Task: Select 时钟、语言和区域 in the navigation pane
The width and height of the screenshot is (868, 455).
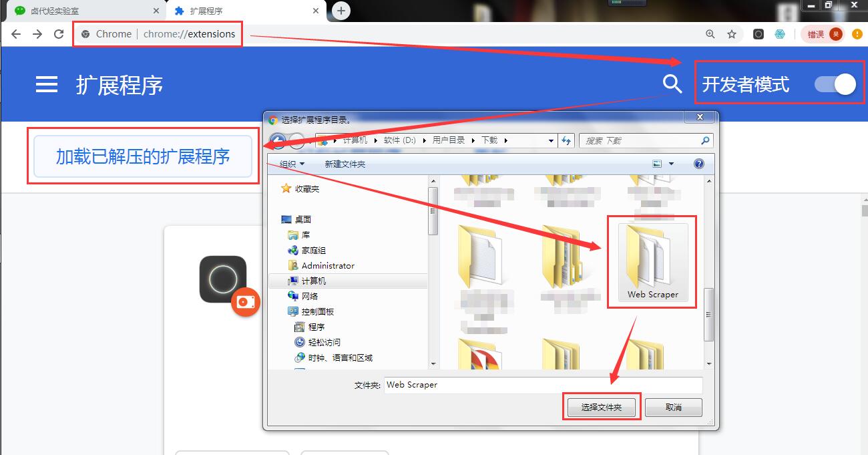Action: [x=334, y=357]
